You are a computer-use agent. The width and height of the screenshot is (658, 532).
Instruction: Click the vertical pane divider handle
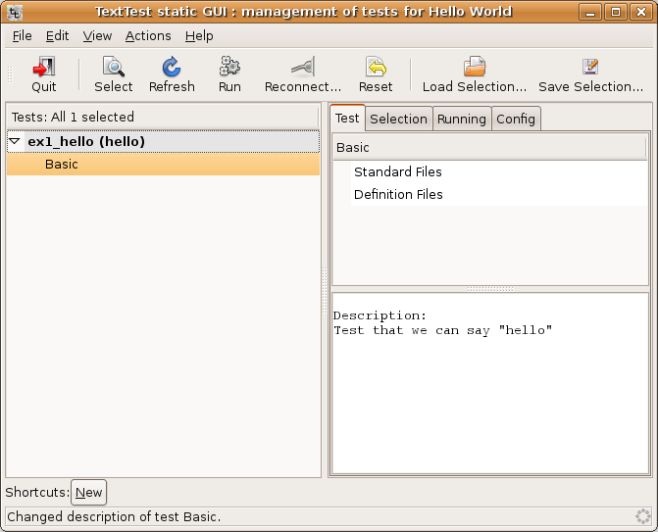324,289
